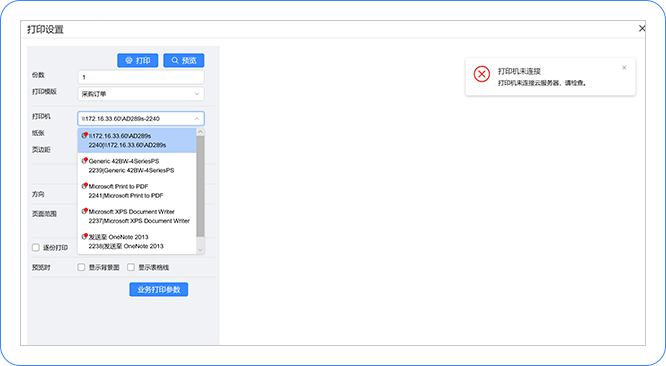Click status icon beside 发送至 OneNote 2013

click(x=85, y=236)
